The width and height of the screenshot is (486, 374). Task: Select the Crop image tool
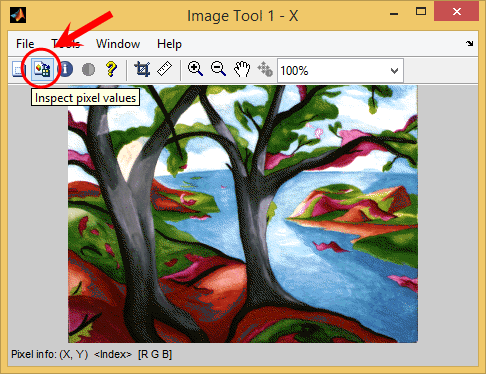click(x=142, y=69)
